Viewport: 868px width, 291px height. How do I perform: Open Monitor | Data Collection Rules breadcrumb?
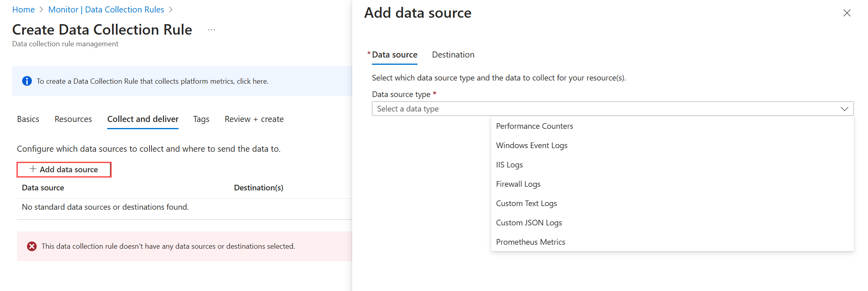[106, 10]
